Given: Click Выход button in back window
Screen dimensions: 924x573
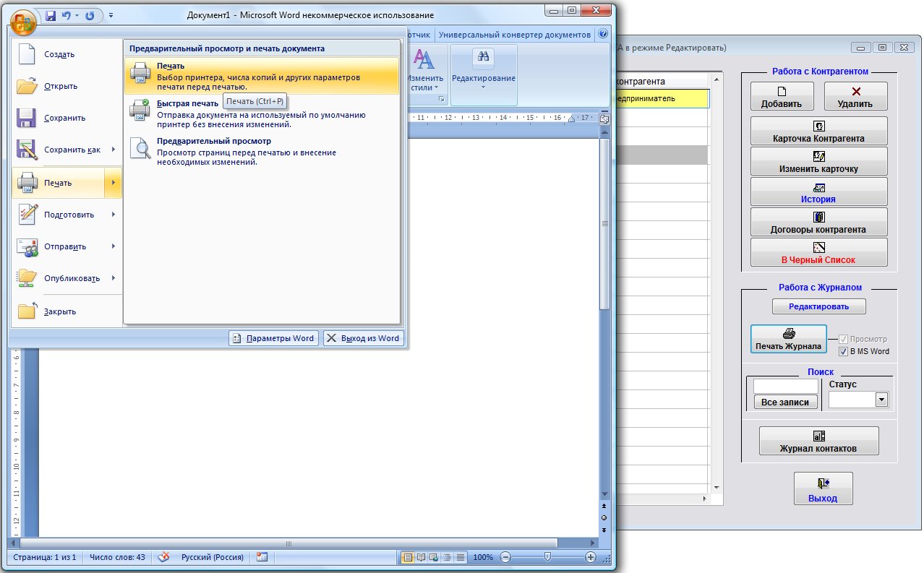Looking at the screenshot, I should click(823, 488).
